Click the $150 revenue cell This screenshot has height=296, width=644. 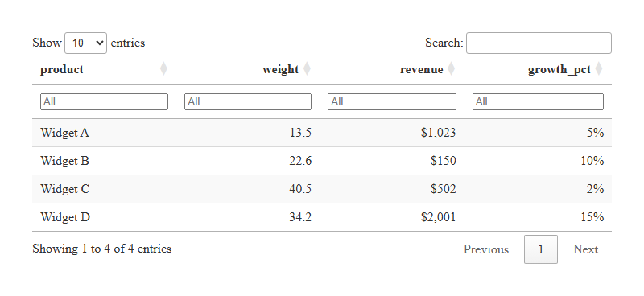[444, 161]
